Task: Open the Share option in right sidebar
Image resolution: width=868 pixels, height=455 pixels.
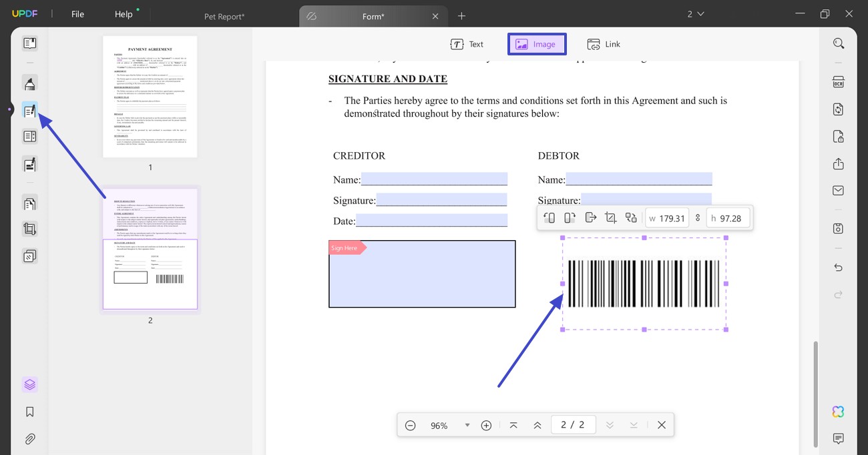Action: pyautogui.click(x=839, y=163)
